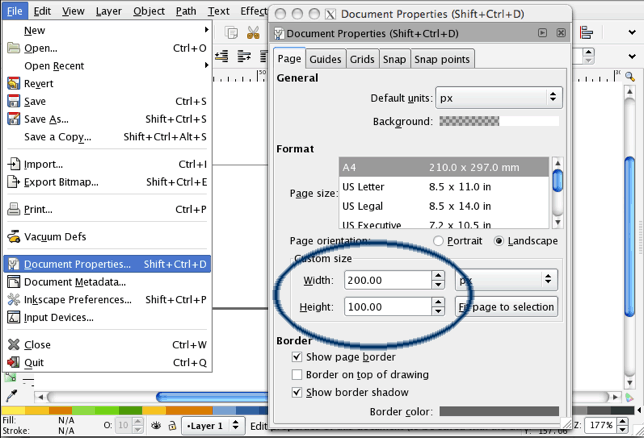This screenshot has height=438, width=644.
Task: Click the Background color swatch
Action: [x=499, y=121]
